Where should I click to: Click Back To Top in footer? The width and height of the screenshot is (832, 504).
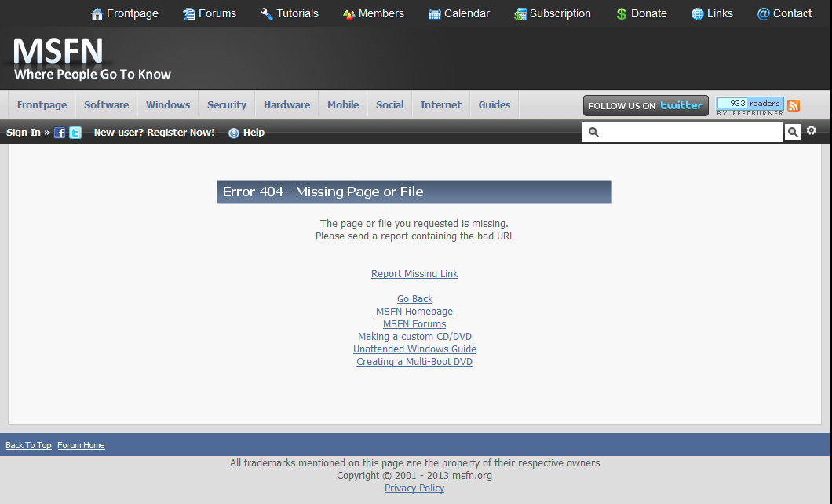click(29, 445)
